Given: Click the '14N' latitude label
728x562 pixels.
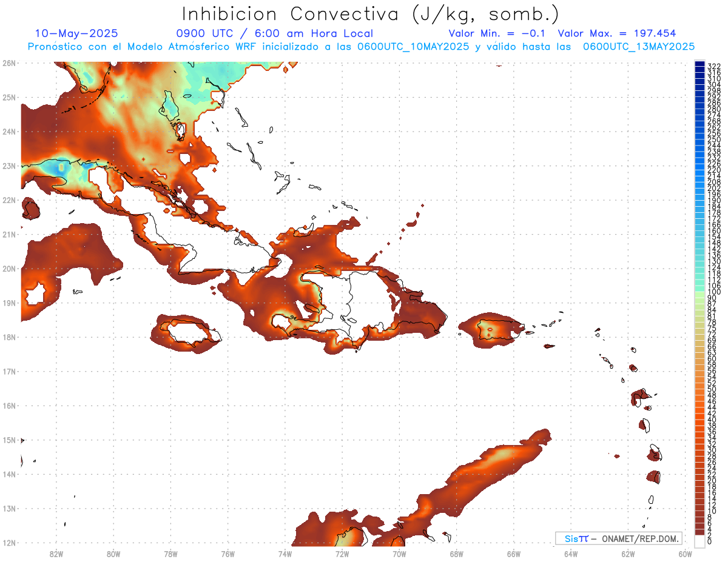Looking at the screenshot, I should [8, 474].
